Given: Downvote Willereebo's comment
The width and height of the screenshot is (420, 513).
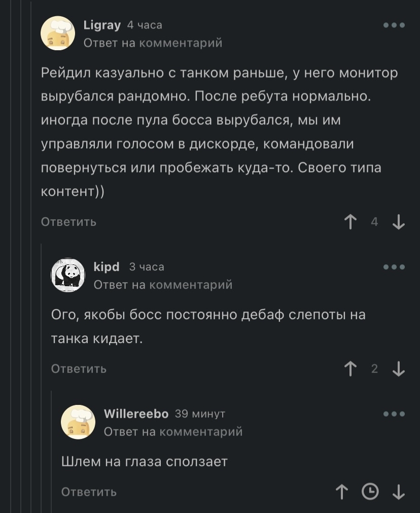Looking at the screenshot, I should coord(399,492).
